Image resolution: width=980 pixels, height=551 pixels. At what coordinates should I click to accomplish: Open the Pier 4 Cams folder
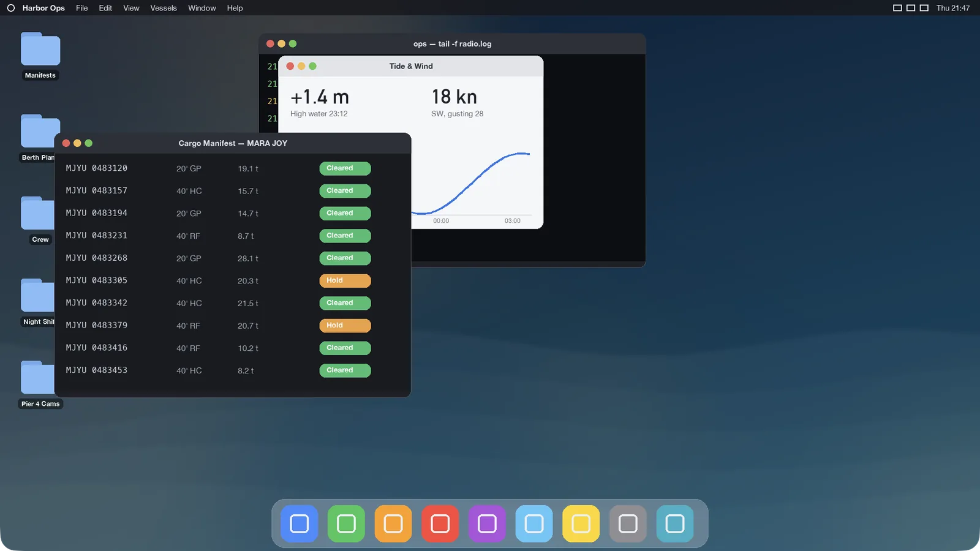click(x=37, y=377)
